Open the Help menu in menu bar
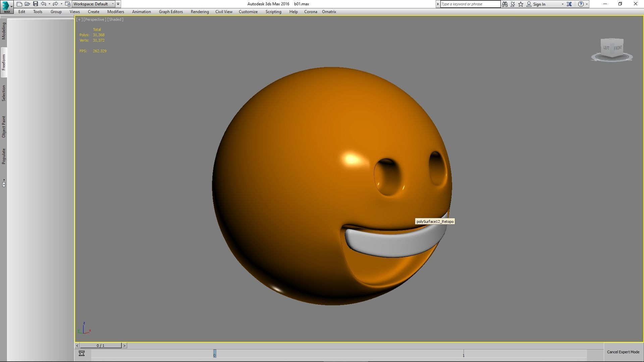 coord(293,12)
